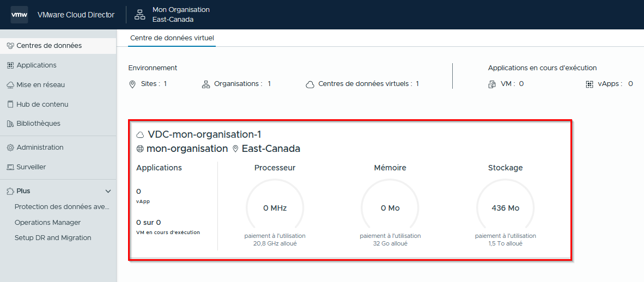Click the Administration gear icon
The height and width of the screenshot is (282, 644).
pyautogui.click(x=11, y=148)
